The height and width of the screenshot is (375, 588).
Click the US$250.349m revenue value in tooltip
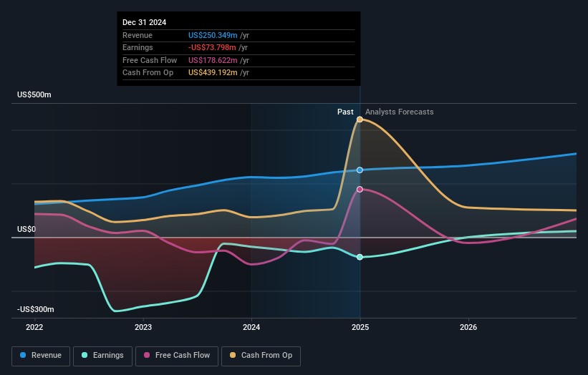pos(214,35)
